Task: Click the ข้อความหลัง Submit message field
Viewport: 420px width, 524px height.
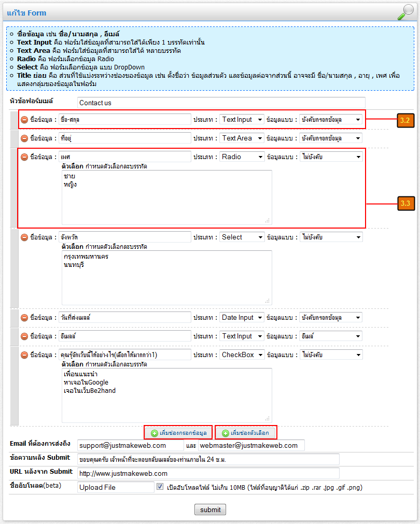Action: coord(208,460)
